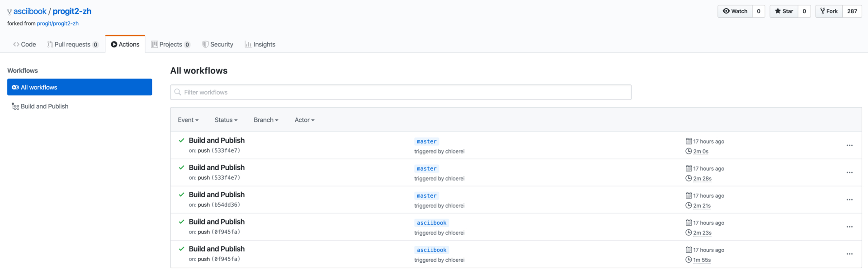Open the Build and Publish run lasting 2m 28s
This screenshot has height=274, width=868.
click(217, 167)
